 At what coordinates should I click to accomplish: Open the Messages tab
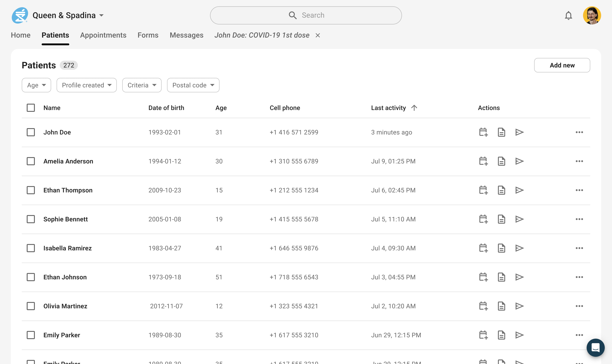186,35
